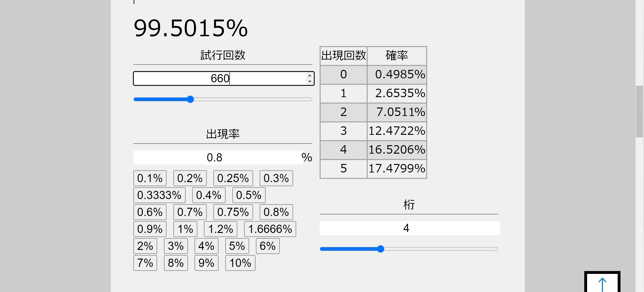The height and width of the screenshot is (292, 644).
Task: Click the digits slider handle
Action: [x=380, y=249]
